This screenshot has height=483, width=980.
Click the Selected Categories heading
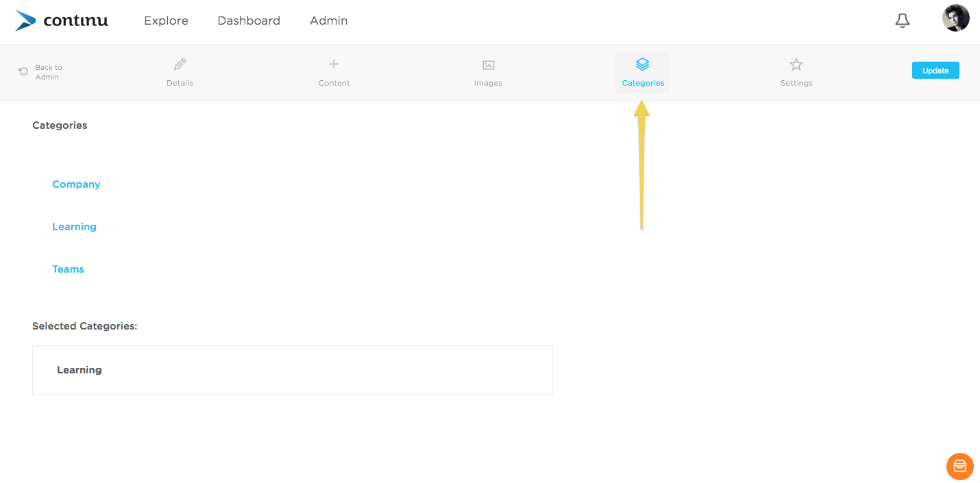(x=85, y=326)
